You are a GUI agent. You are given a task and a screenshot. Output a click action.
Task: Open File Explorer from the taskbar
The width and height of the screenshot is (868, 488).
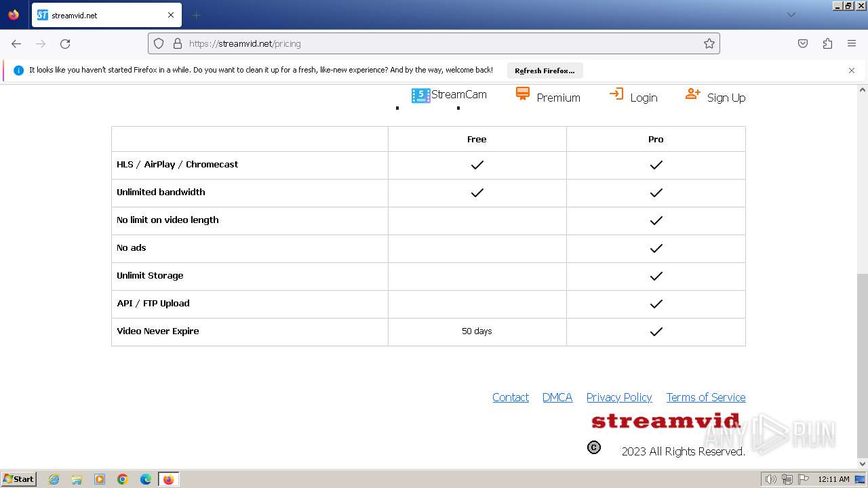[x=77, y=479]
